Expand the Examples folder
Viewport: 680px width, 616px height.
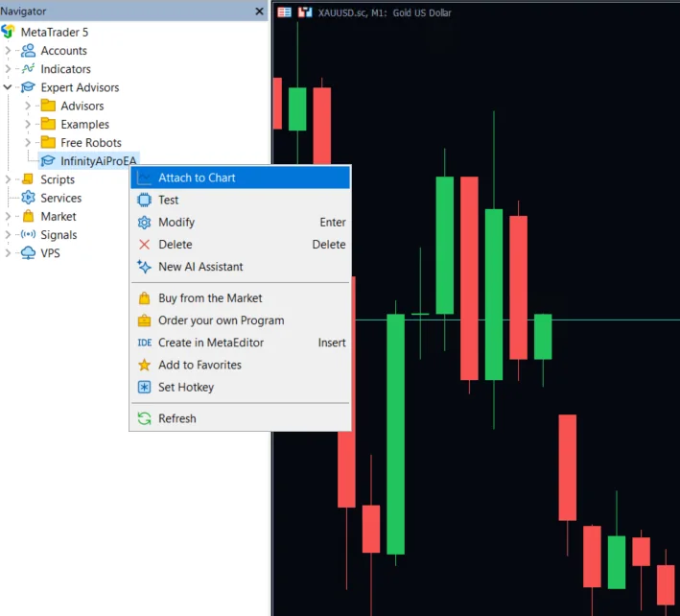click(27, 124)
